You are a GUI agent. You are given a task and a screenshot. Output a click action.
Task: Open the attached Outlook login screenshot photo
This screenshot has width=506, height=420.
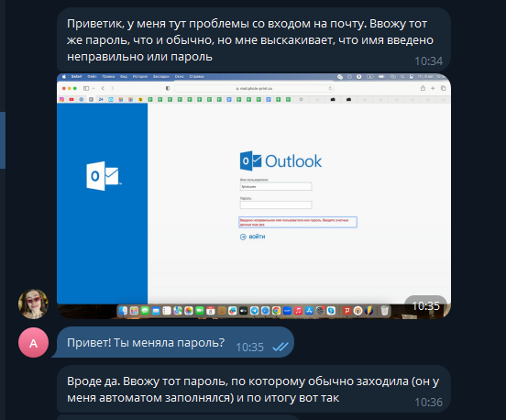pos(254,196)
